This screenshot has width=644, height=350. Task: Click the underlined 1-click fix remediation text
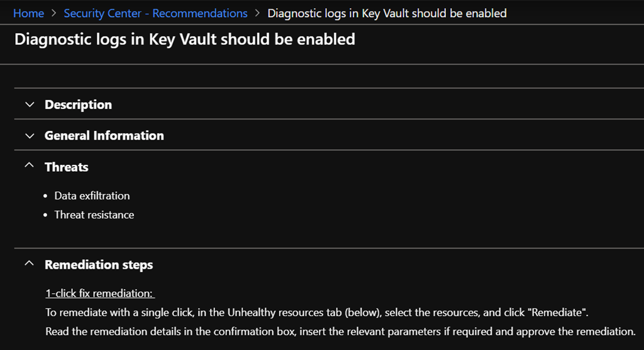(100, 293)
